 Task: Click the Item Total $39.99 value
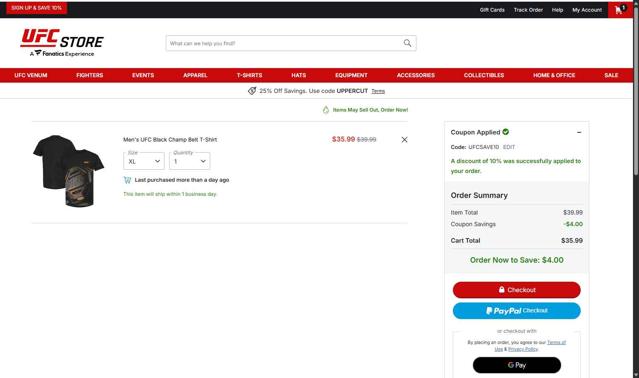573,213
